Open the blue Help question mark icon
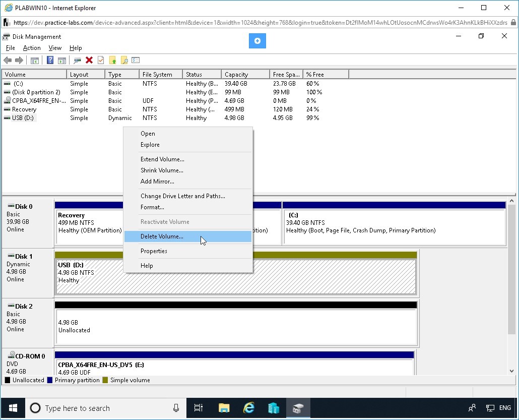The width and height of the screenshot is (519, 420). click(50, 61)
